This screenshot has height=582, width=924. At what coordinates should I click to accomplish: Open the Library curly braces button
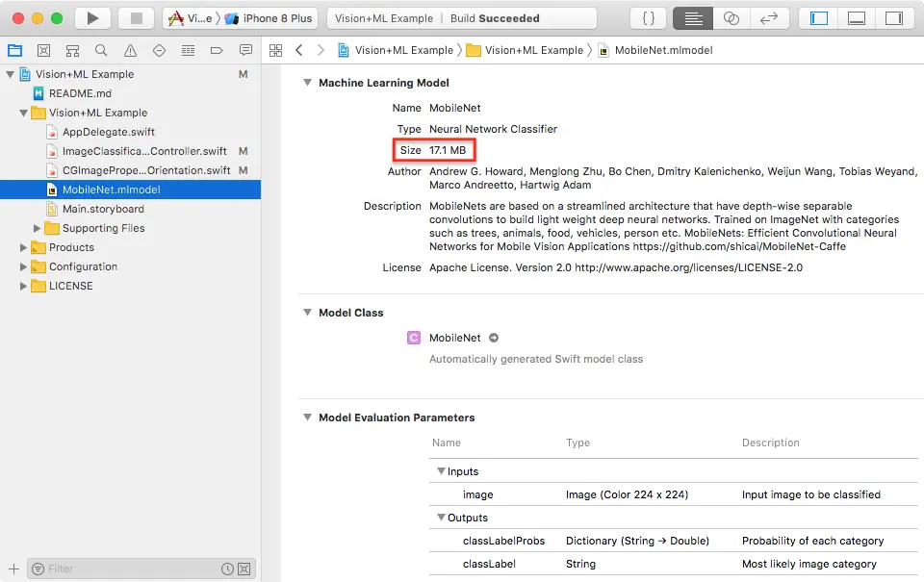point(648,18)
